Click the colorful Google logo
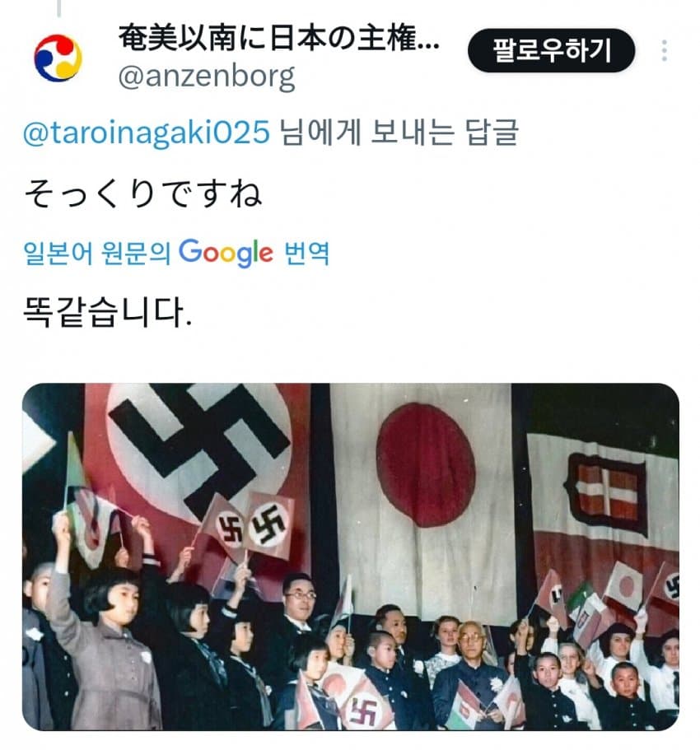 pos(226,253)
